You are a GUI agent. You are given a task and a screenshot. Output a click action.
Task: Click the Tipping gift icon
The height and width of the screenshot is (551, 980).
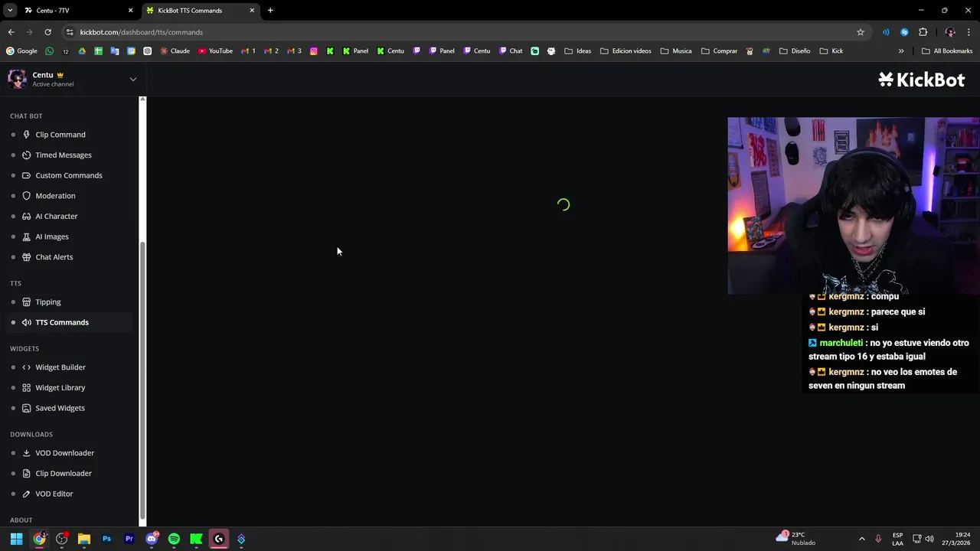click(27, 302)
